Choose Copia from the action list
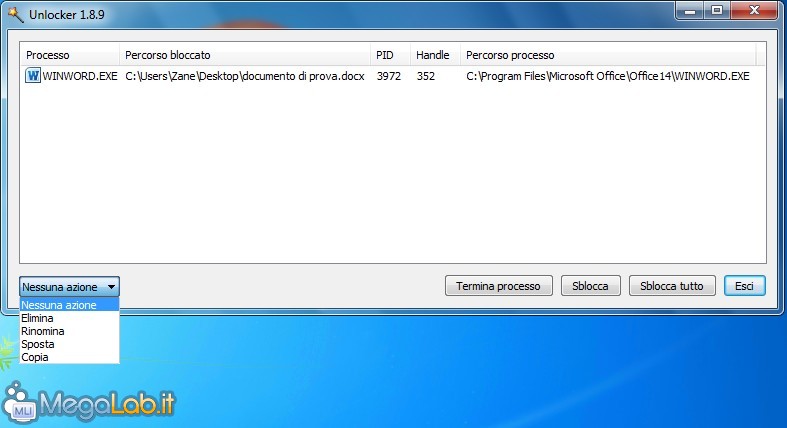 pos(69,357)
